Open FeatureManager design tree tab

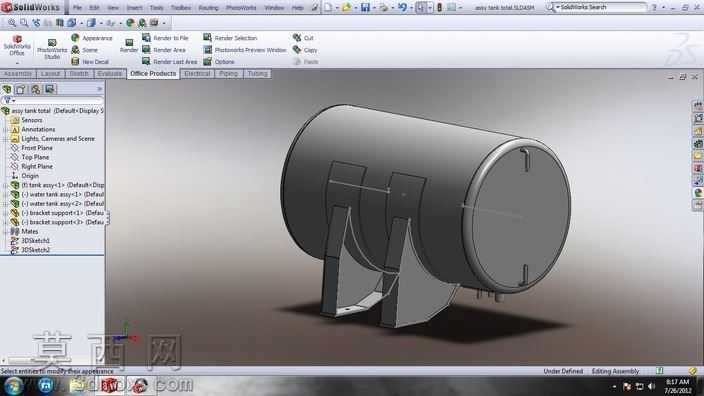[x=7, y=89]
